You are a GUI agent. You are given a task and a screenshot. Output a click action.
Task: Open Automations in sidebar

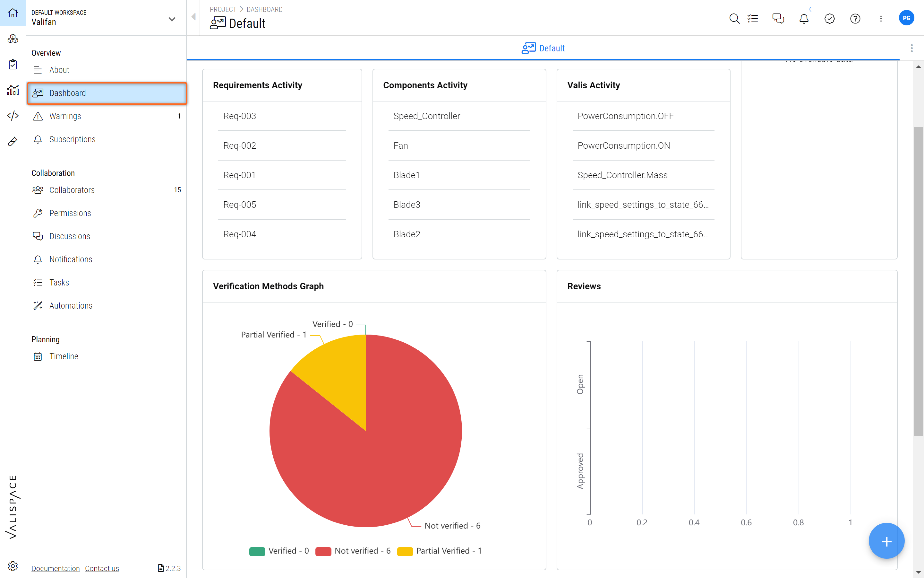[x=107, y=305]
